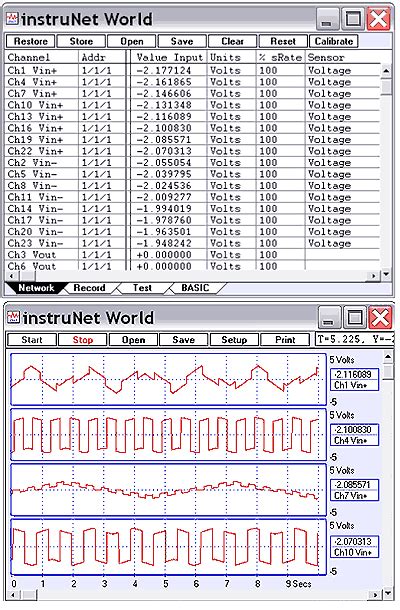Click the Calibrate button
The height and width of the screenshot is (610, 400).
coord(333,41)
